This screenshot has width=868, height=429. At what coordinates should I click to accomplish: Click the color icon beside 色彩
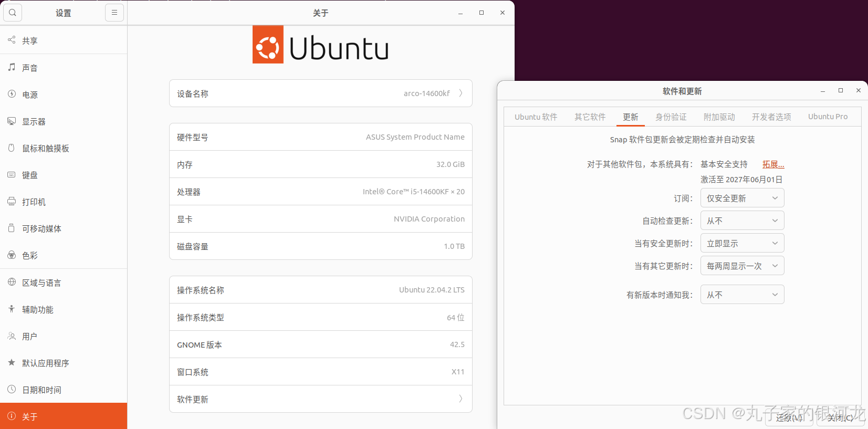(12, 255)
